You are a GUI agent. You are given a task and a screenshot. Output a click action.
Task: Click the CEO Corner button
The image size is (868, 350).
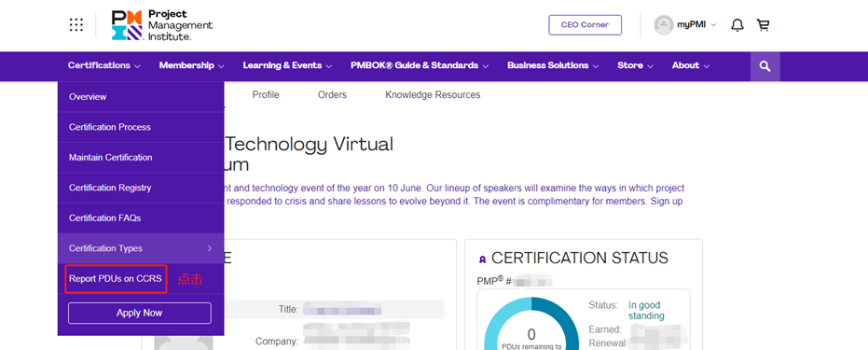(x=586, y=25)
